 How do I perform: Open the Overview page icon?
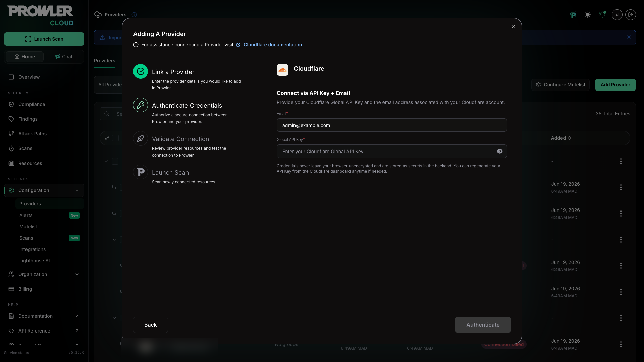(11, 77)
